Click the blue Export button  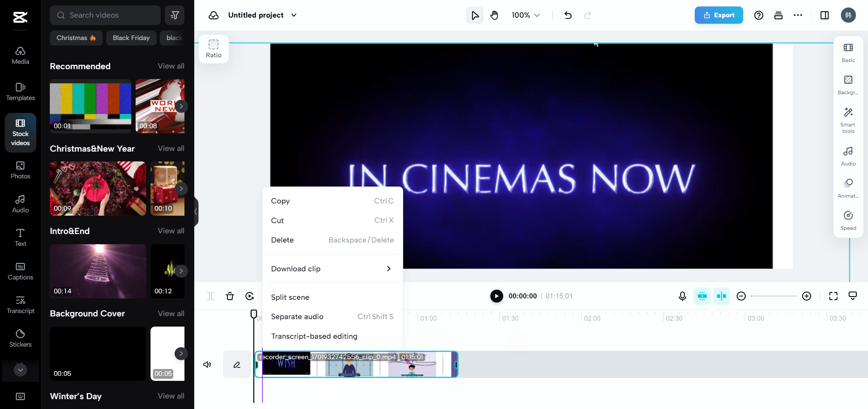[x=718, y=15]
